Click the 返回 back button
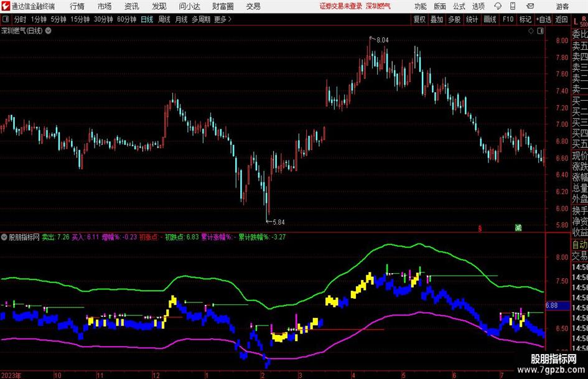 (562, 19)
